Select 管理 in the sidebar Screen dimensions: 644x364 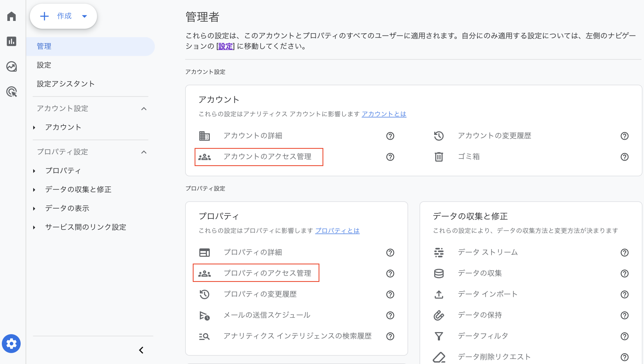(90, 46)
